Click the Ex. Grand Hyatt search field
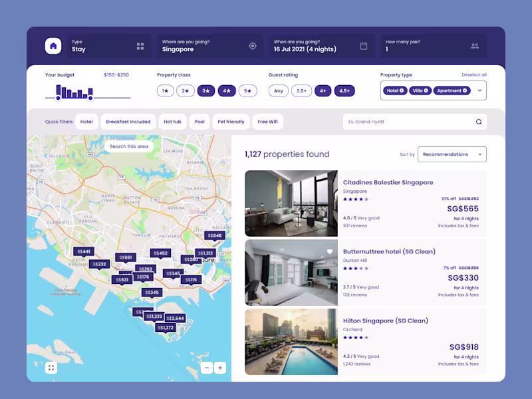This screenshot has height=399, width=532. pyautogui.click(x=414, y=122)
